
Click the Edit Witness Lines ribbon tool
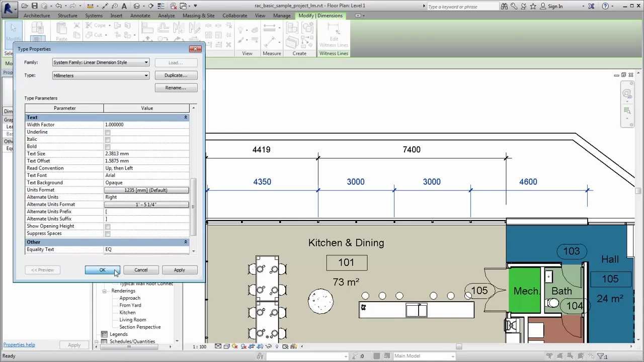(x=334, y=36)
